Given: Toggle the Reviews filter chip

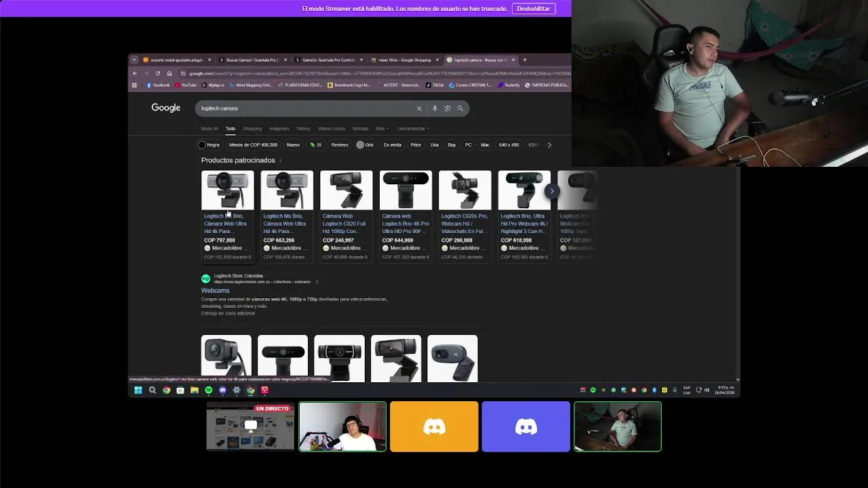Looking at the screenshot, I should 340,145.
